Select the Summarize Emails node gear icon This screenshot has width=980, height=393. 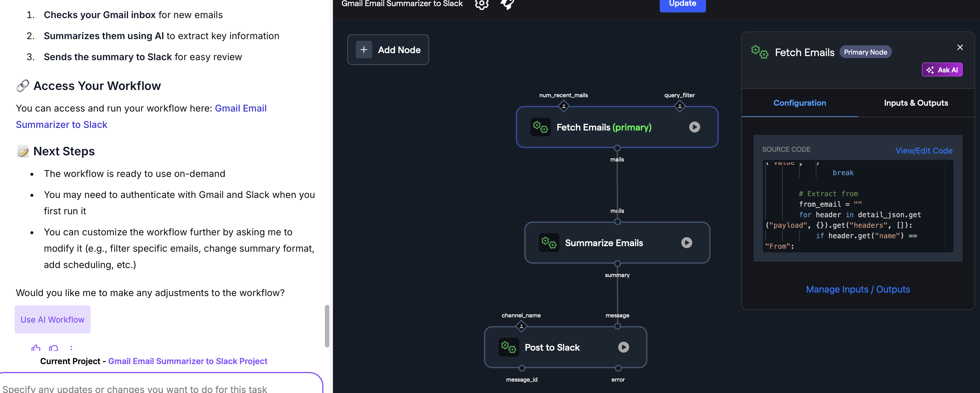pyautogui.click(x=549, y=243)
